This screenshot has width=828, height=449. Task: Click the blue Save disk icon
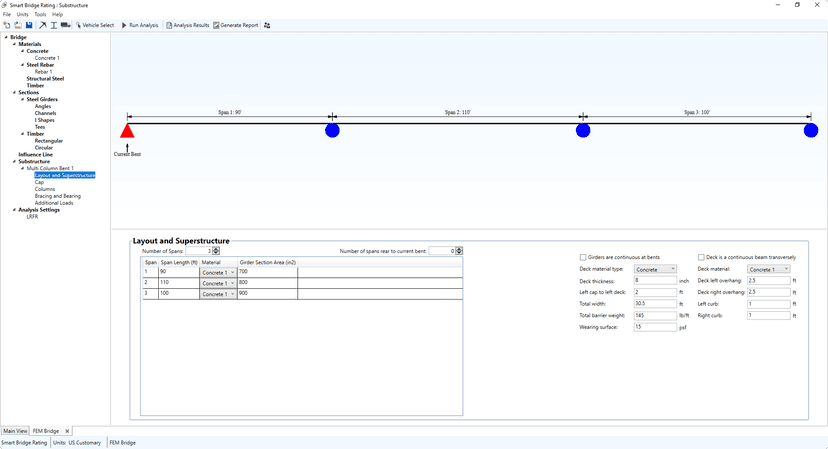point(29,25)
